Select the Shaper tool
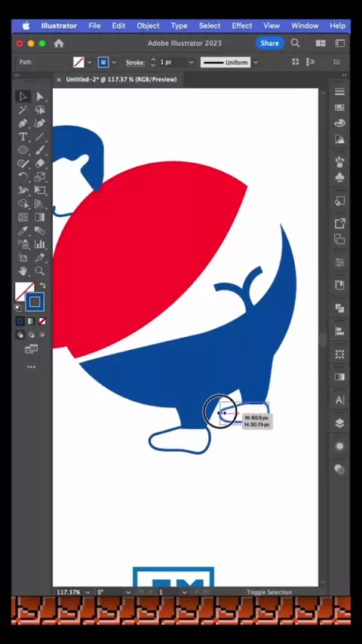Image resolution: width=362 pixels, height=644 pixels. 23,164
